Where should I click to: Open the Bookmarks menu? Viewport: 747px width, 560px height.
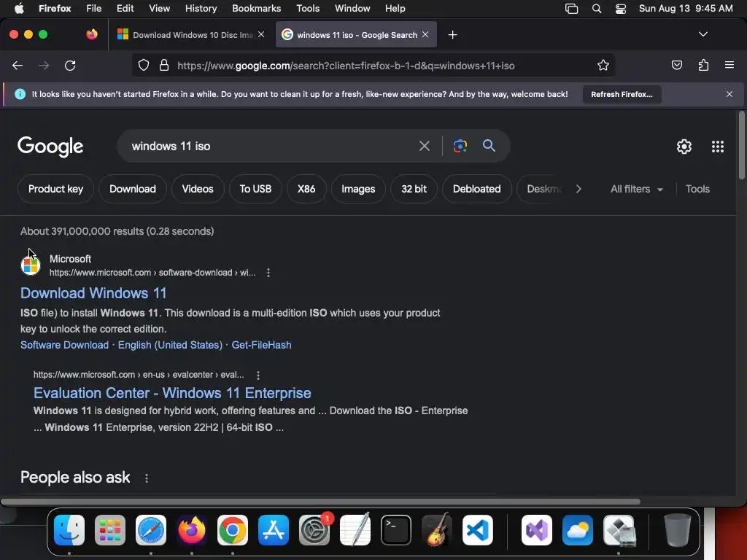click(256, 9)
